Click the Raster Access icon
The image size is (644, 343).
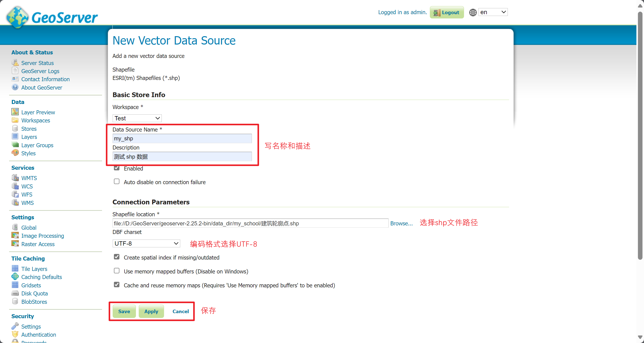point(15,244)
